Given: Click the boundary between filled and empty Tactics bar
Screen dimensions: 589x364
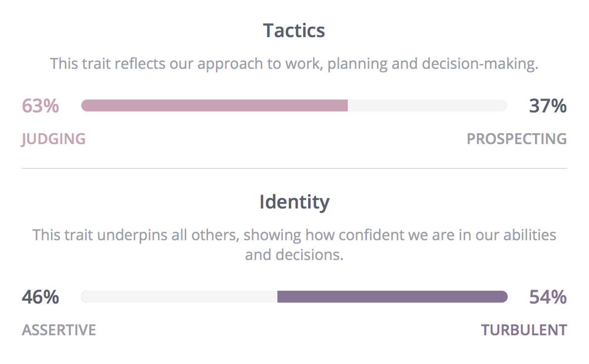Looking at the screenshot, I should pos(348,105).
